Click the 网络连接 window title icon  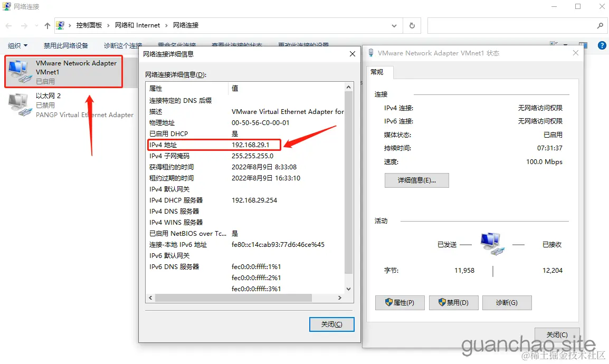tap(7, 7)
